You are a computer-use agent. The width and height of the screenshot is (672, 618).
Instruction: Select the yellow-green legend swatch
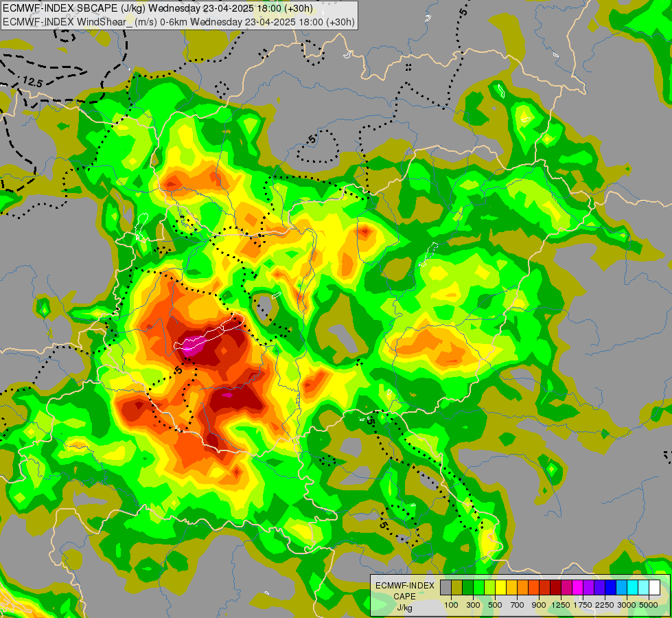[x=490, y=587]
